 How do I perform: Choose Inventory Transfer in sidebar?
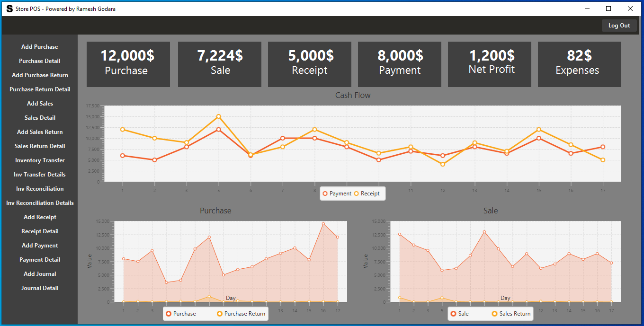40,160
